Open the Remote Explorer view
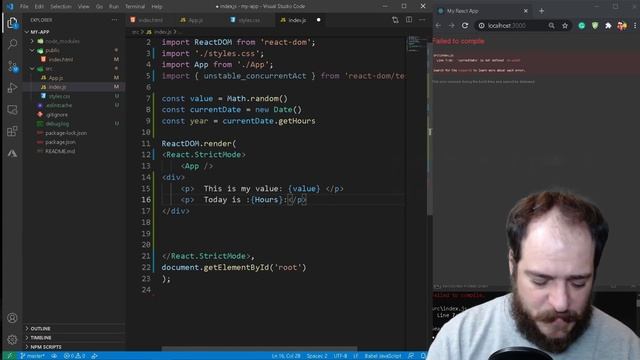This screenshot has height=360, width=640. point(12,109)
